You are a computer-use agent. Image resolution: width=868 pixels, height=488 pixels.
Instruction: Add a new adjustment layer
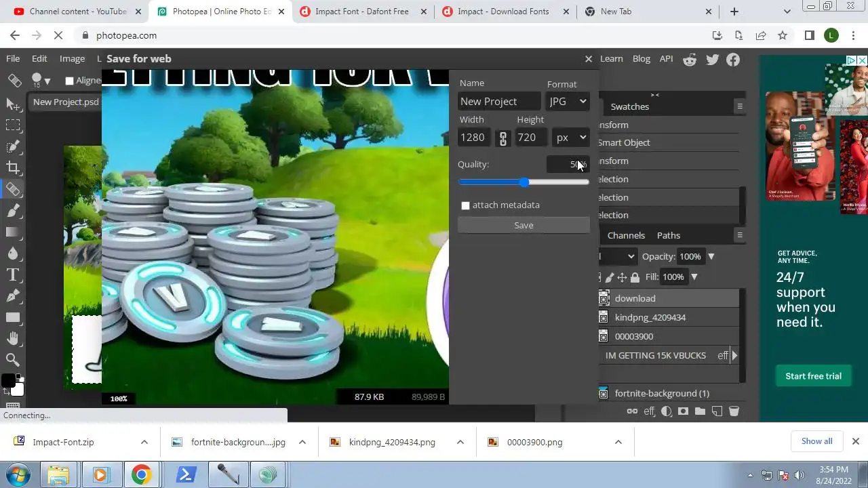point(667,411)
